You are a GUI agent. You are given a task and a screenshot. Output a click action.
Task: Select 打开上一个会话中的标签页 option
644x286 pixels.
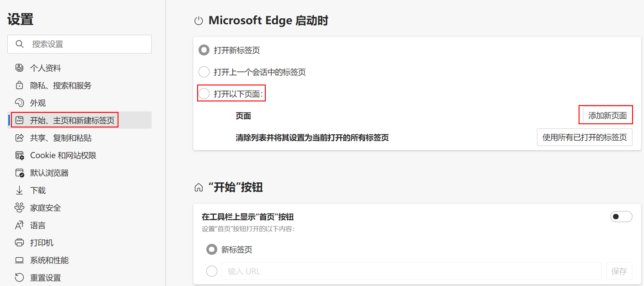204,72
